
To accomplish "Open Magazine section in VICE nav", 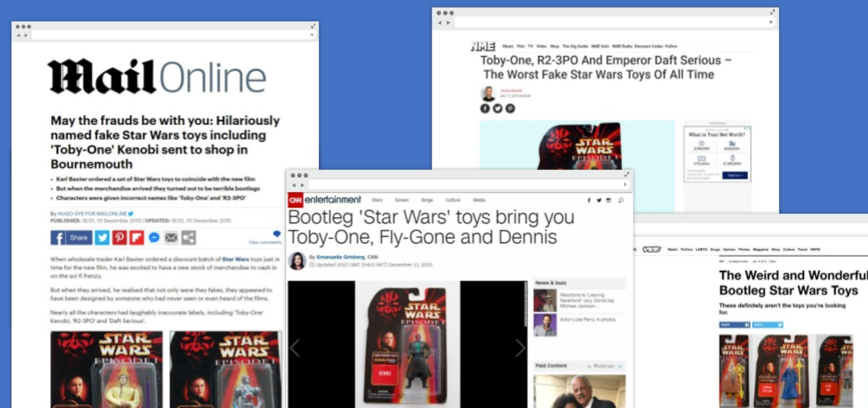I will (761, 249).
